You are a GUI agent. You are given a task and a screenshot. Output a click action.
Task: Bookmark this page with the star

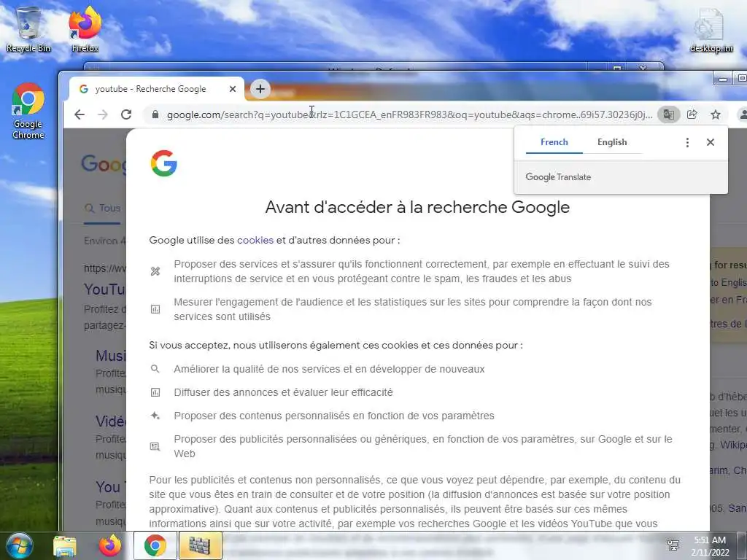[x=716, y=114]
